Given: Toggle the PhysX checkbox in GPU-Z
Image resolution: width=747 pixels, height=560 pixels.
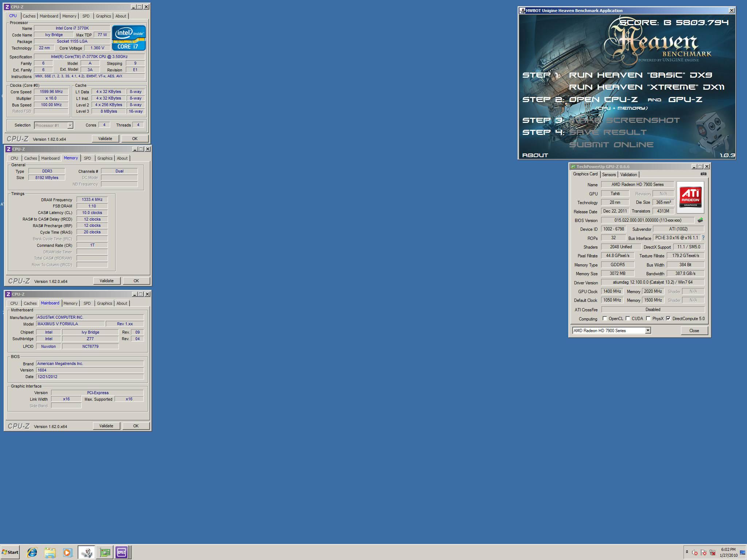Looking at the screenshot, I should coord(648,318).
